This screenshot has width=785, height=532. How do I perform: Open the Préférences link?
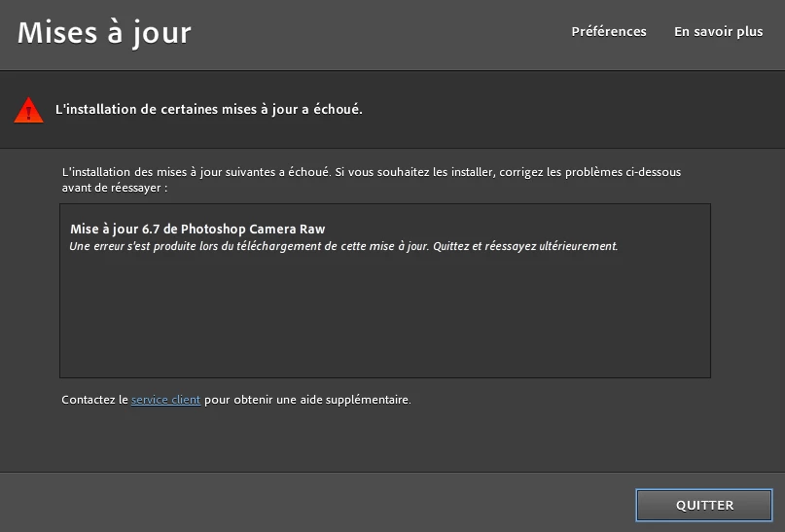(609, 31)
